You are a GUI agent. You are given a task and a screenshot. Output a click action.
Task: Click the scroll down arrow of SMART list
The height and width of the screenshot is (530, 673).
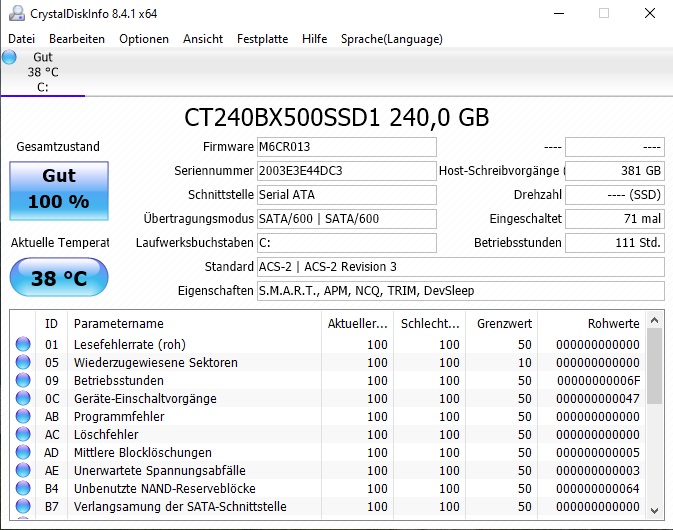click(x=654, y=511)
